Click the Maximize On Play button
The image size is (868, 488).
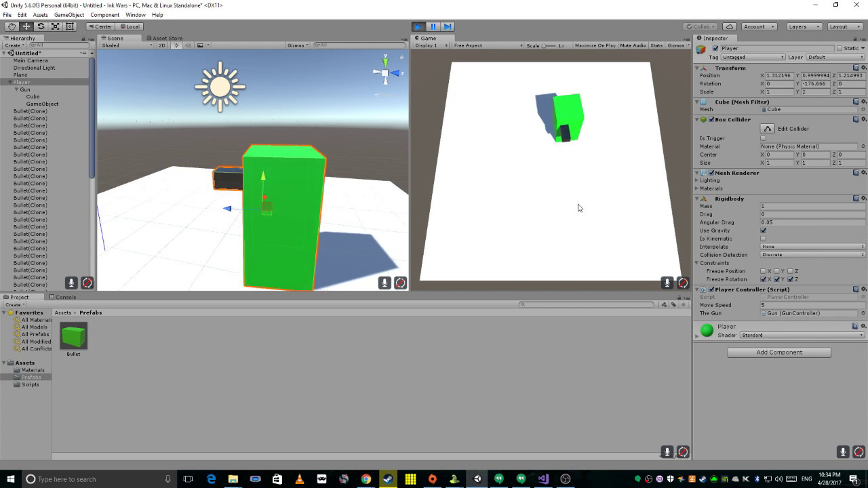point(595,45)
